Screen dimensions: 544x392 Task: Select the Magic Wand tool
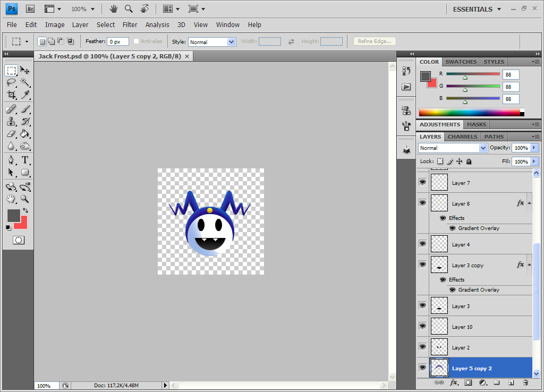pos(24,82)
